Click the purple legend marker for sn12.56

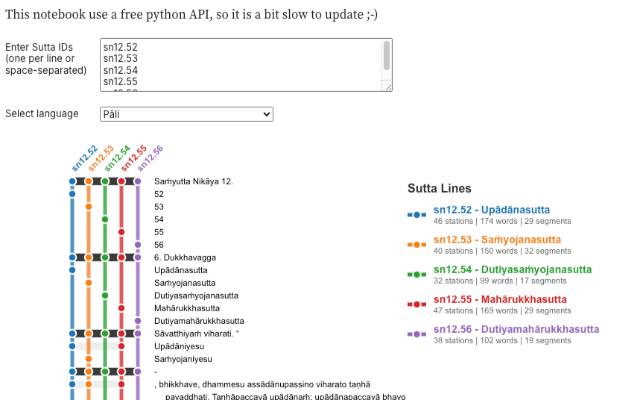click(x=417, y=334)
